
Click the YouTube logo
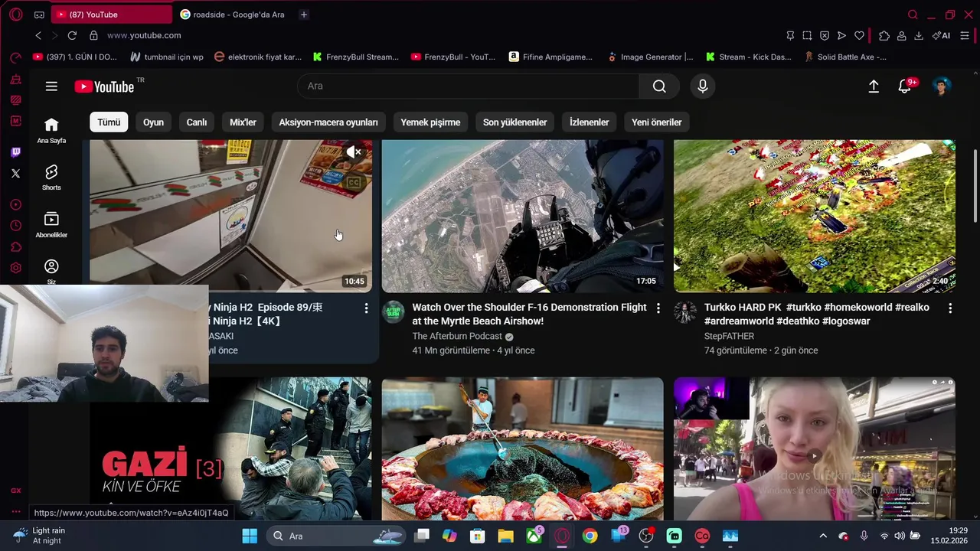pyautogui.click(x=104, y=86)
